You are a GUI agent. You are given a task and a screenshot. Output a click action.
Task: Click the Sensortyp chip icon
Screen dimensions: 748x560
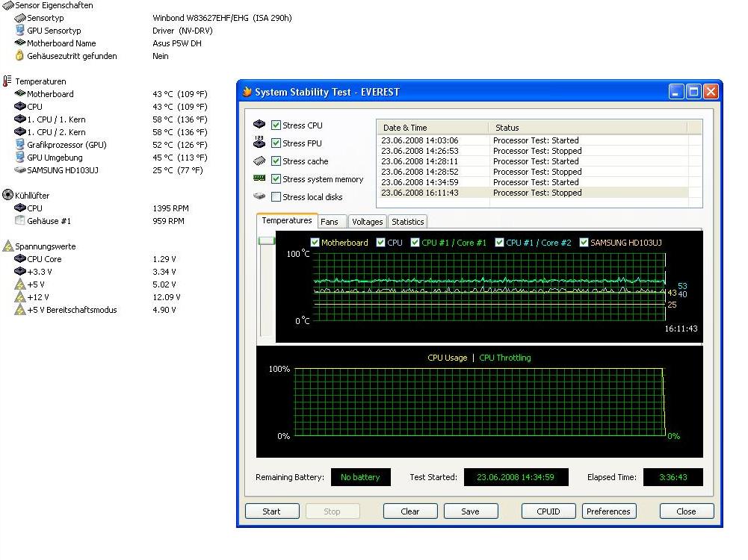20,18
